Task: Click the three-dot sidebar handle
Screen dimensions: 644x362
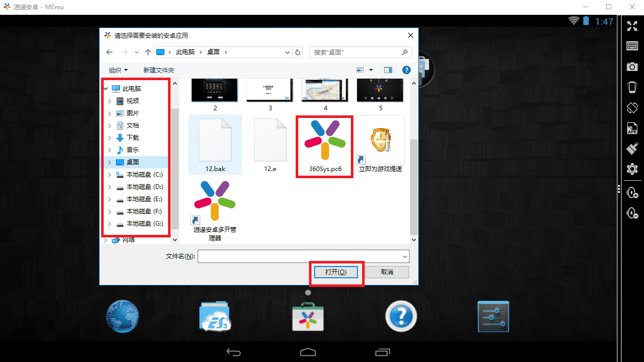Action: (619, 189)
